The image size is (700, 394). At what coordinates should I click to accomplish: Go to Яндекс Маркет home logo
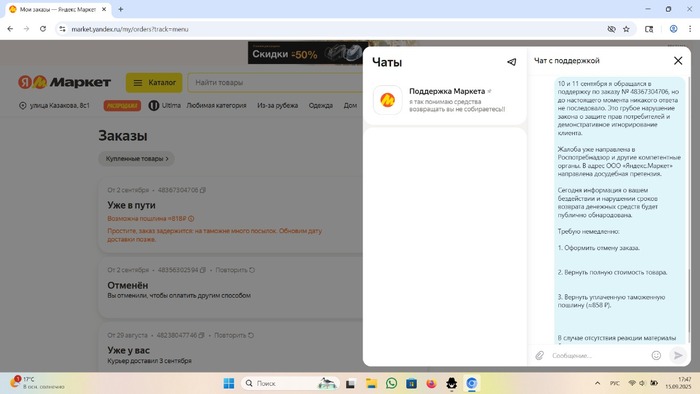[x=64, y=82]
